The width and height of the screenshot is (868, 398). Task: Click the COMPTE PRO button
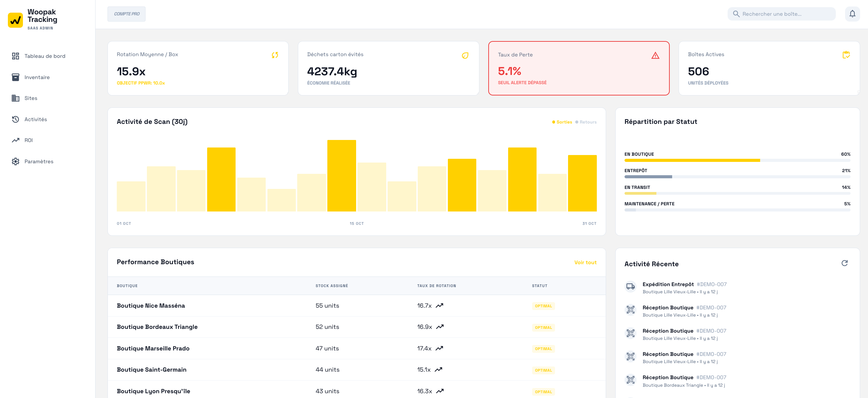coord(126,14)
